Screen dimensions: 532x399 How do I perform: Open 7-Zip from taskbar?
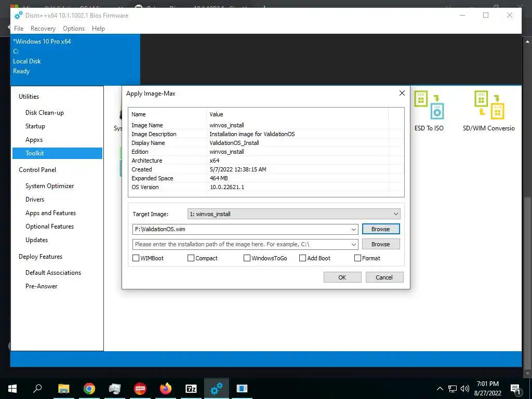coord(191,389)
